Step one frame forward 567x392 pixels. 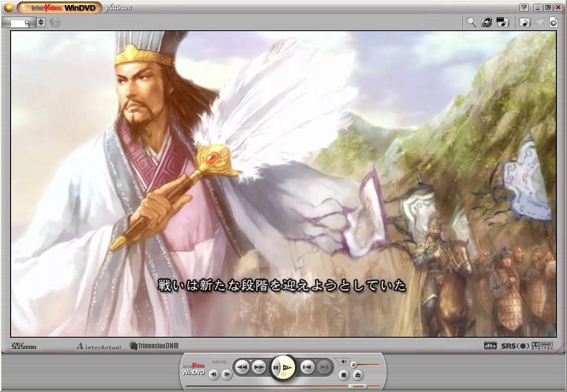click(226, 374)
